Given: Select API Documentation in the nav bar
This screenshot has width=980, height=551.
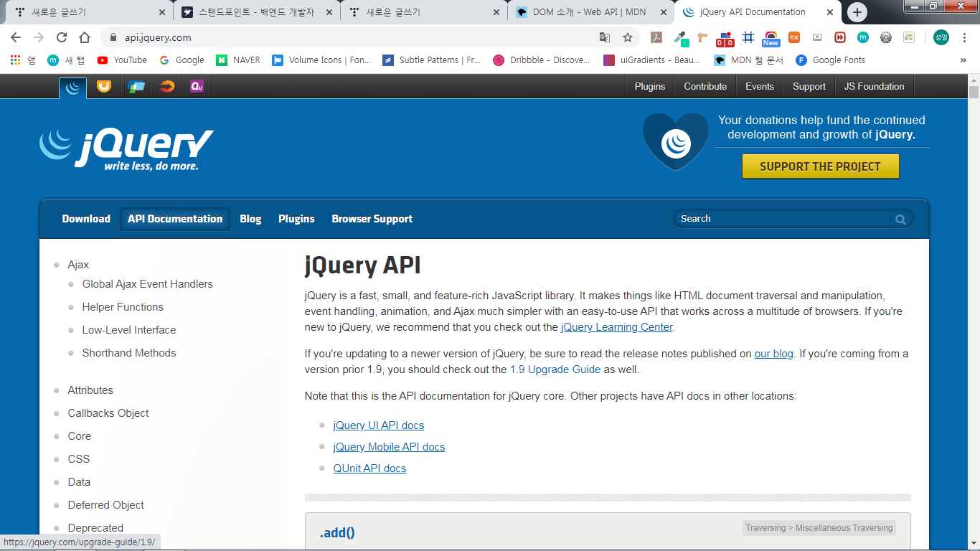Looking at the screenshot, I should (175, 219).
